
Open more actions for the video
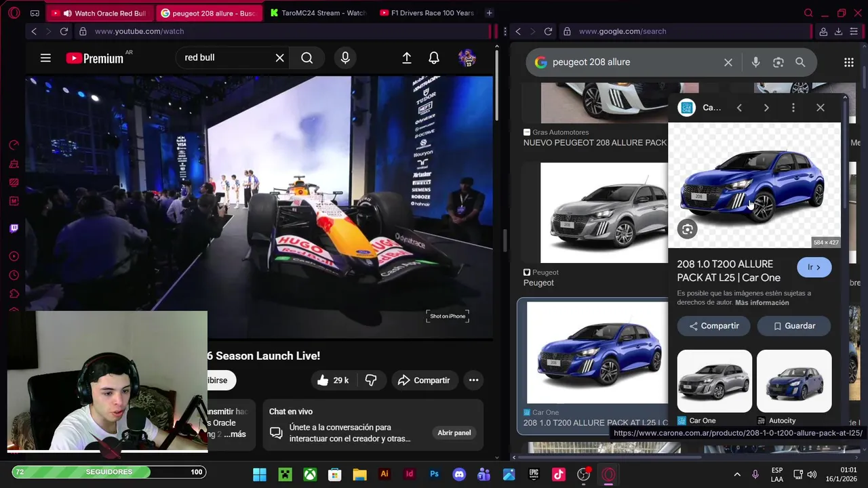[474, 380]
